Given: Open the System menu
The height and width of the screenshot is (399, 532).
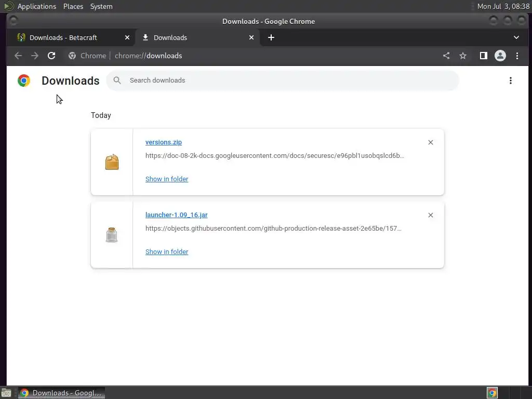Looking at the screenshot, I should point(101,6).
